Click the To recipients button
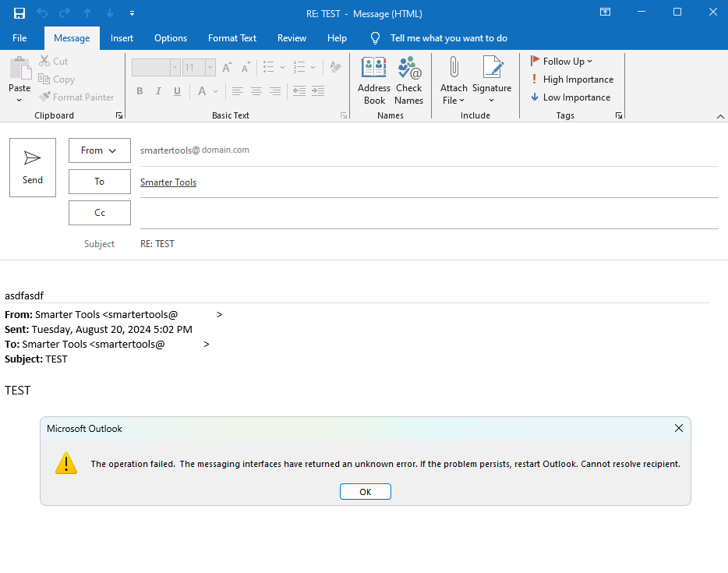 [99, 182]
